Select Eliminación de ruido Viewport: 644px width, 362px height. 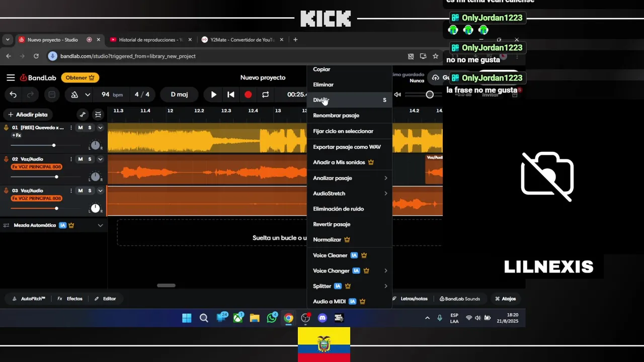tap(349, 209)
